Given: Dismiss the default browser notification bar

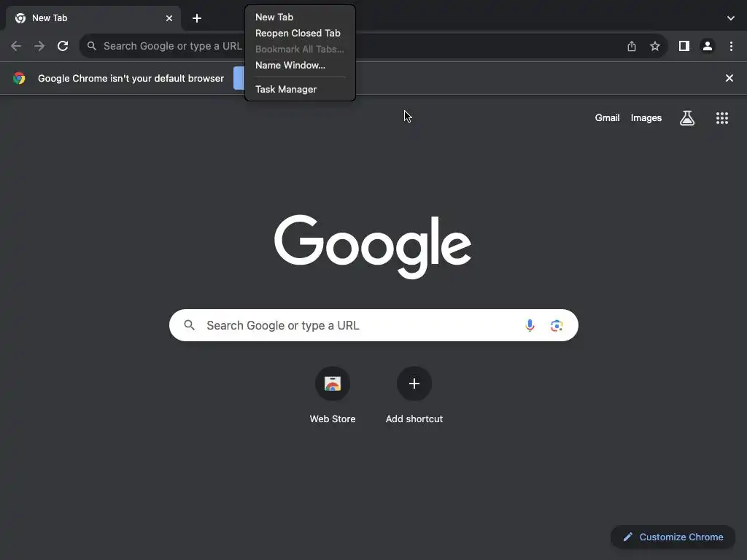Looking at the screenshot, I should coord(729,78).
